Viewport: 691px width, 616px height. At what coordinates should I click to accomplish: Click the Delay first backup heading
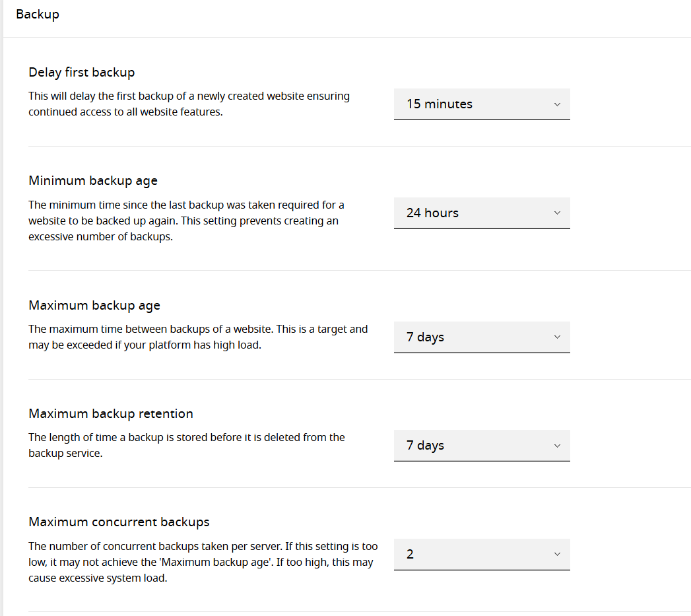(81, 72)
